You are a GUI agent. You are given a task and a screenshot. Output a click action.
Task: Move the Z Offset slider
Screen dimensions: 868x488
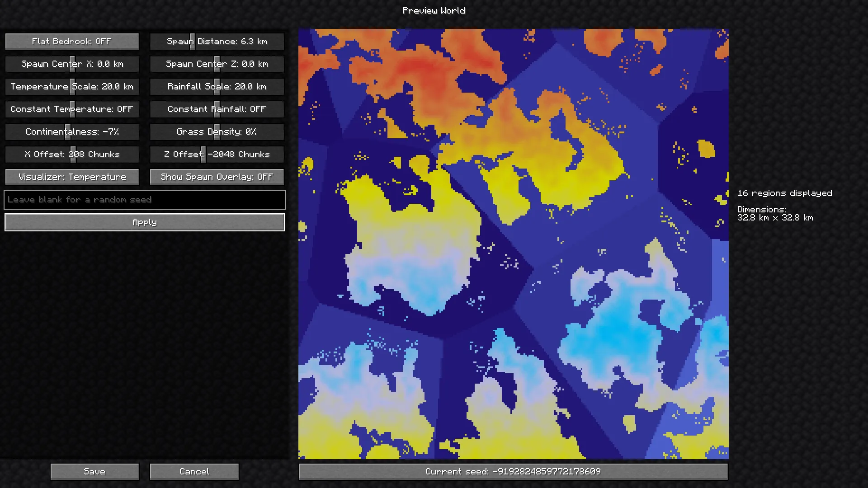[x=217, y=154]
